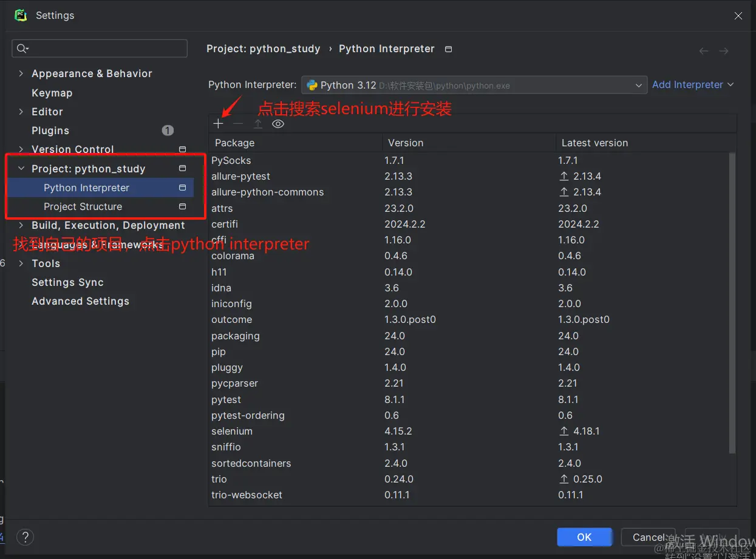Screen dimensions: 756x559
Task: Click the search magnifier icon in settings
Action: (23, 49)
